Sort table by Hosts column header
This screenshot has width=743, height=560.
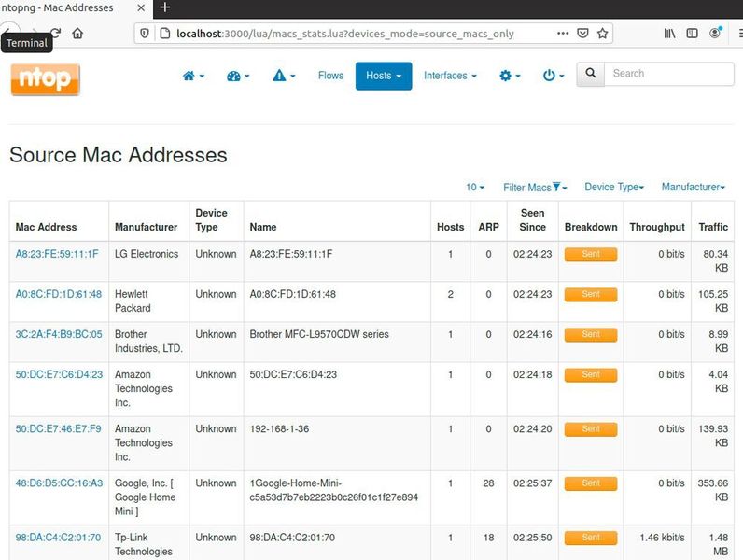tap(450, 227)
